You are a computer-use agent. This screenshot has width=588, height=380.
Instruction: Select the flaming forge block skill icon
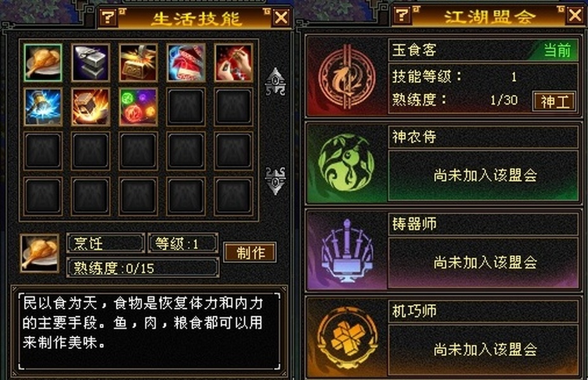pos(91,107)
